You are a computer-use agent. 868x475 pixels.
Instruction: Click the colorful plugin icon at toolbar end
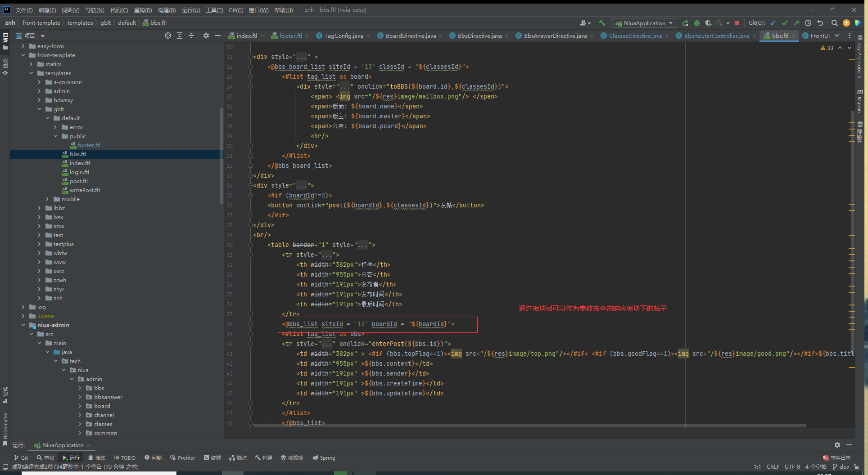click(858, 23)
